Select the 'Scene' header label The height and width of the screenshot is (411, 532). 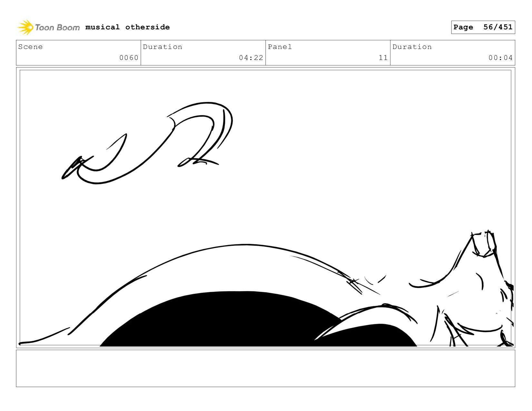tap(30, 47)
